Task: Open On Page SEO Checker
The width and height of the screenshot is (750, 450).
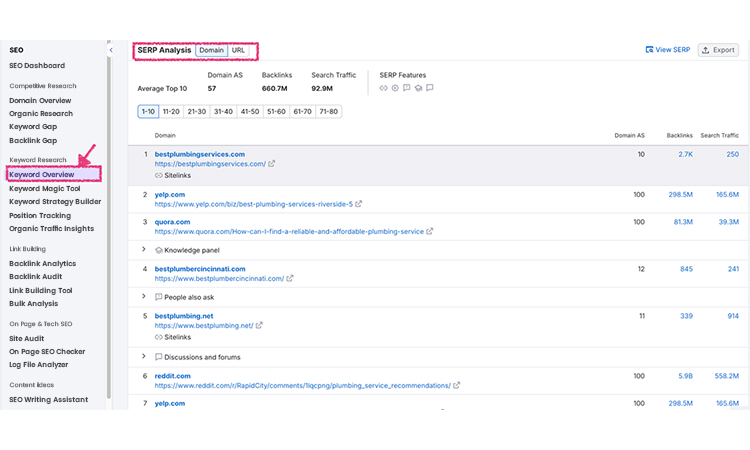Action: [x=47, y=351]
